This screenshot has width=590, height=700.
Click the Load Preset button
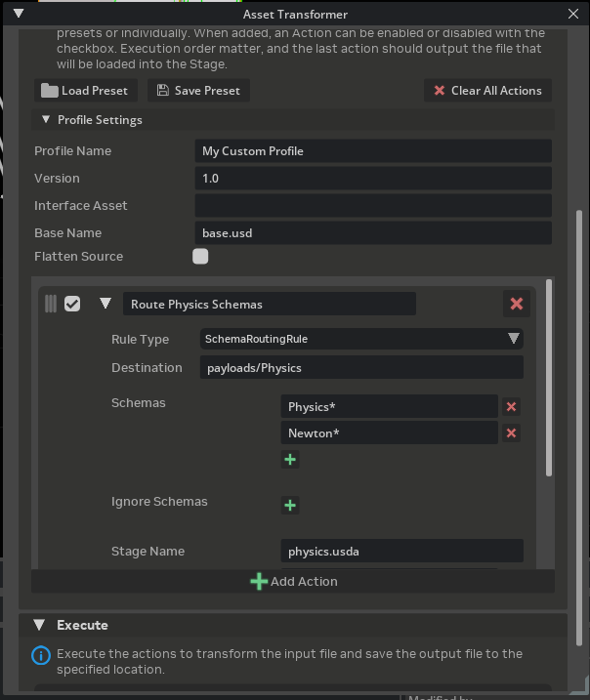tap(86, 91)
